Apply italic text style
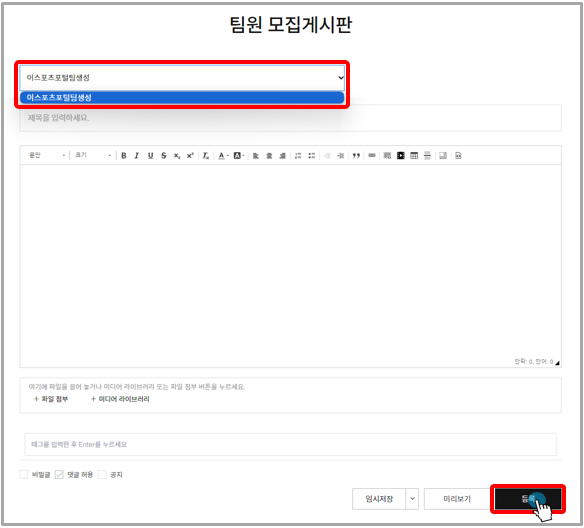This screenshot has height=528, width=584. tap(137, 156)
